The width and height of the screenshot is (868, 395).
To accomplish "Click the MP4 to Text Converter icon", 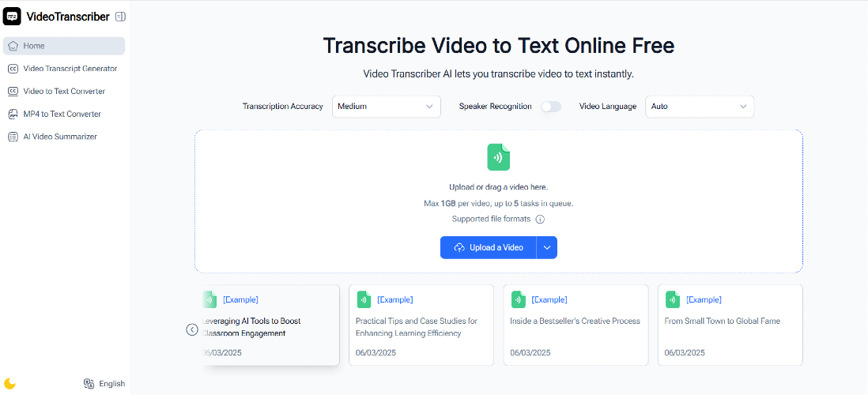I will click(x=13, y=114).
